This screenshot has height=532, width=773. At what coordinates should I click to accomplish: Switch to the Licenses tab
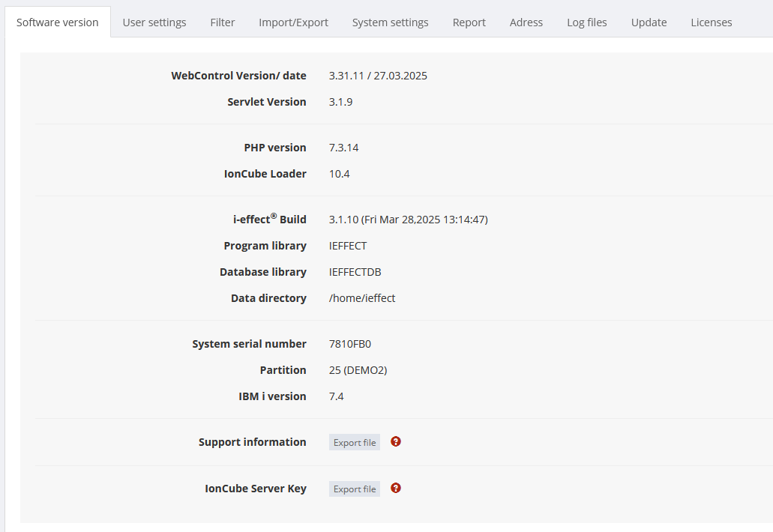pyautogui.click(x=711, y=22)
